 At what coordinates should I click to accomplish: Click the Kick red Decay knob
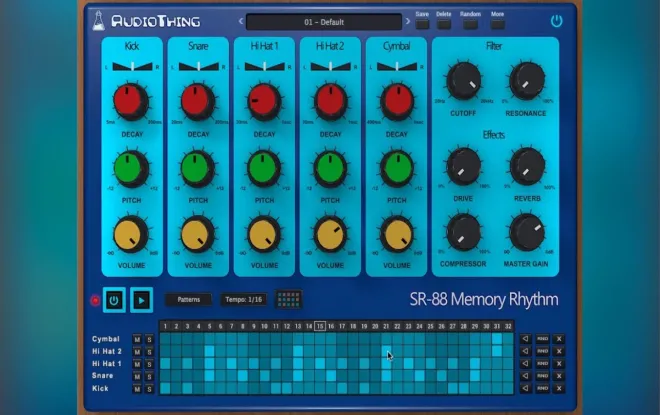pyautogui.click(x=131, y=102)
